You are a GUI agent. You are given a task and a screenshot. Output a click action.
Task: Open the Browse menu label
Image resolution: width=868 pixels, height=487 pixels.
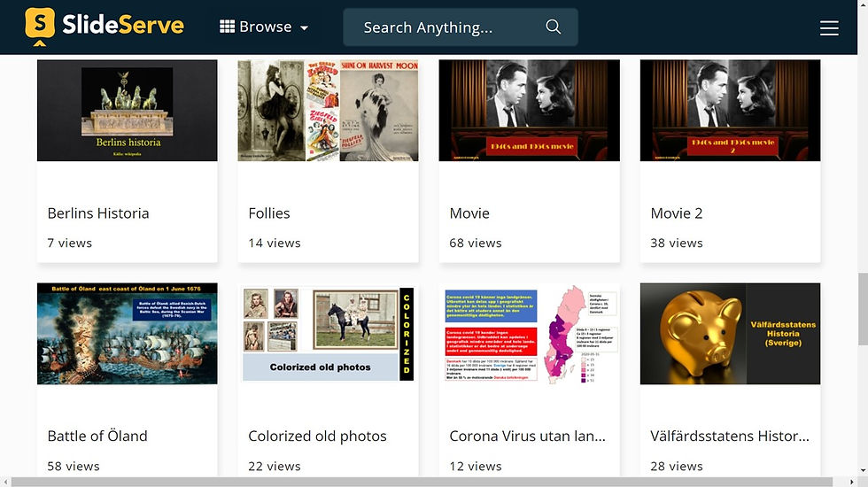pyautogui.click(x=266, y=27)
